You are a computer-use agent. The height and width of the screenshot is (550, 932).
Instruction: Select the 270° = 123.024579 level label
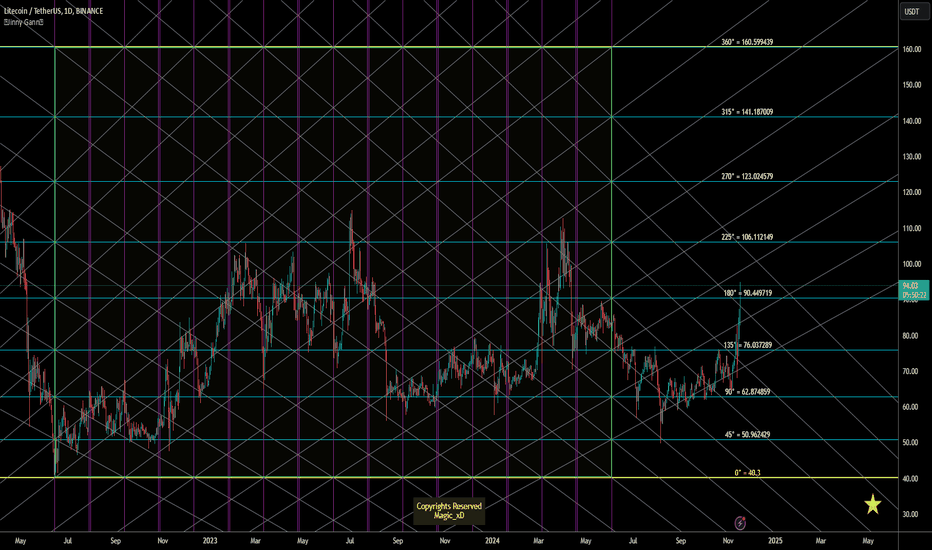[747, 177]
